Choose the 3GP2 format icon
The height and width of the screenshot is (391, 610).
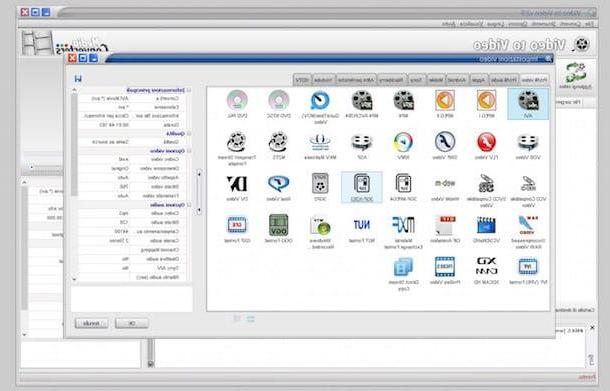(x=320, y=188)
